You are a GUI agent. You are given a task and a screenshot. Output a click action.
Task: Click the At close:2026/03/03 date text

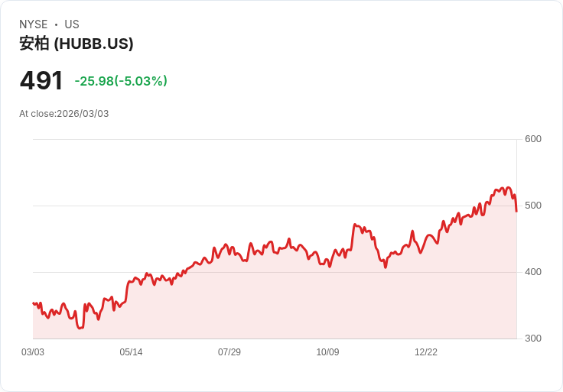click(64, 114)
